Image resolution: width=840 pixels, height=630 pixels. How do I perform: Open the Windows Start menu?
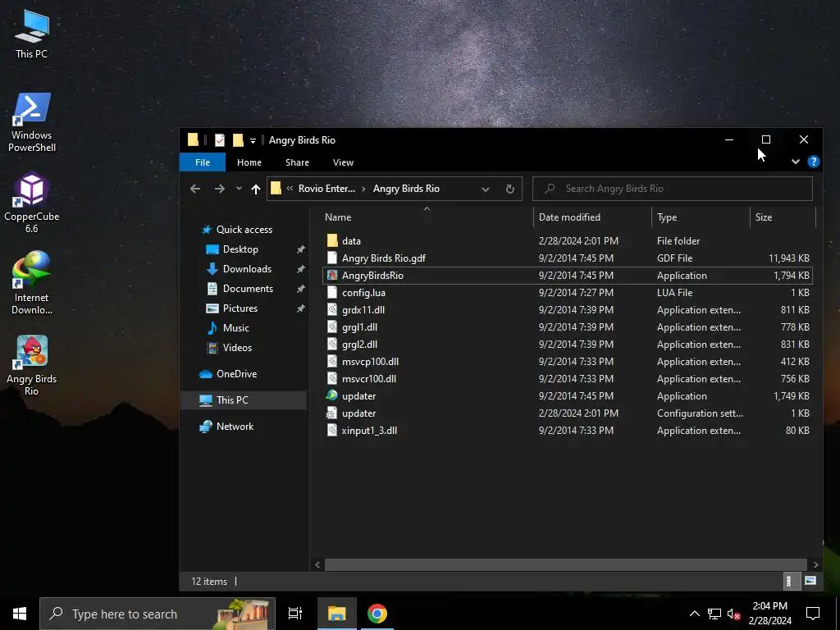click(20, 614)
